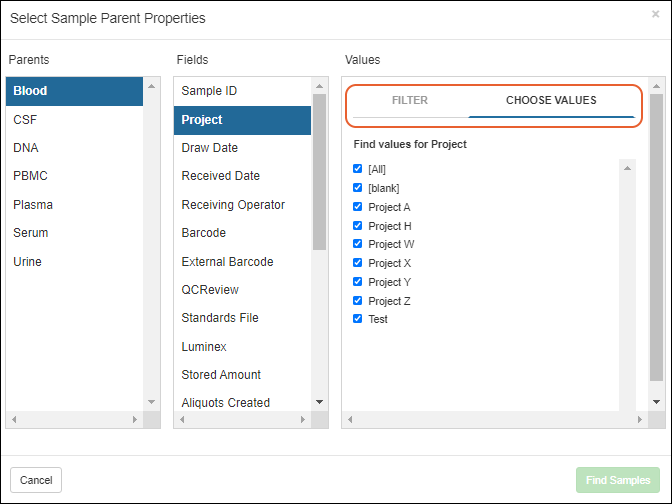The width and height of the screenshot is (672, 504).
Task: Close the Select Sample Parent Properties dialog
Action: click(x=655, y=15)
